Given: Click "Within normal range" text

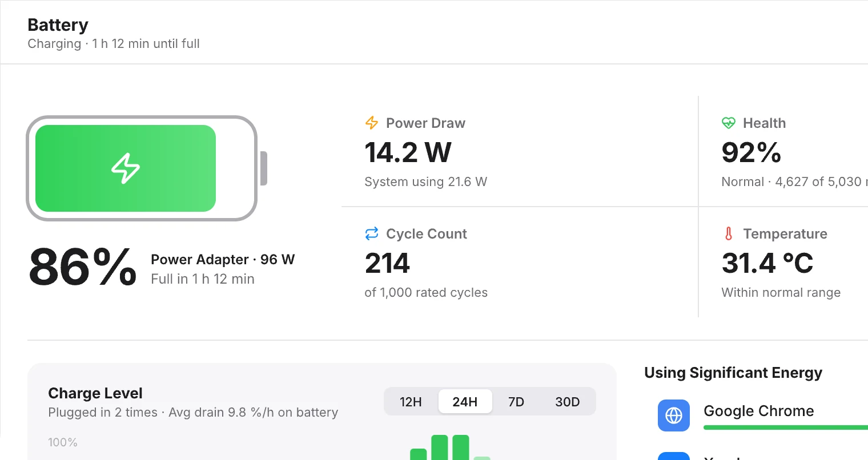Looking at the screenshot, I should tap(781, 293).
